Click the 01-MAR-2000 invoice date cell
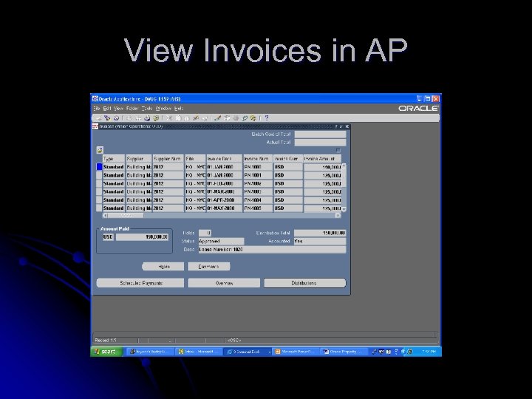This screenshot has width=532, height=399. coord(225,191)
